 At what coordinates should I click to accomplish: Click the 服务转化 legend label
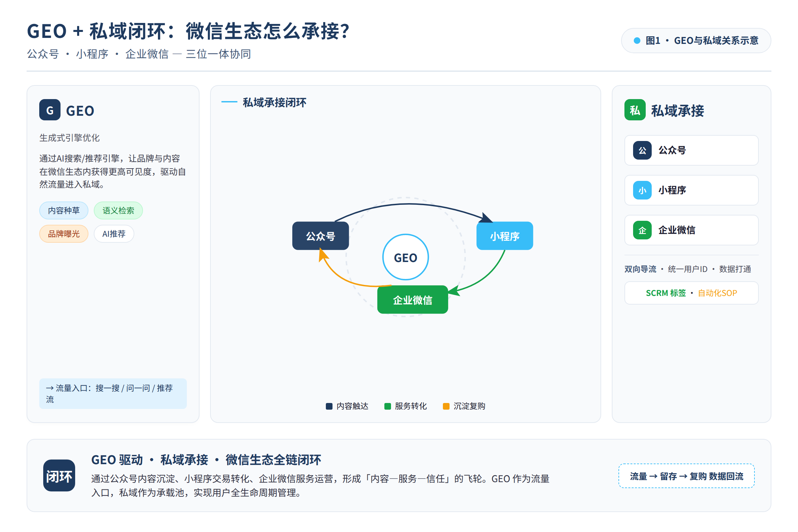coord(411,406)
